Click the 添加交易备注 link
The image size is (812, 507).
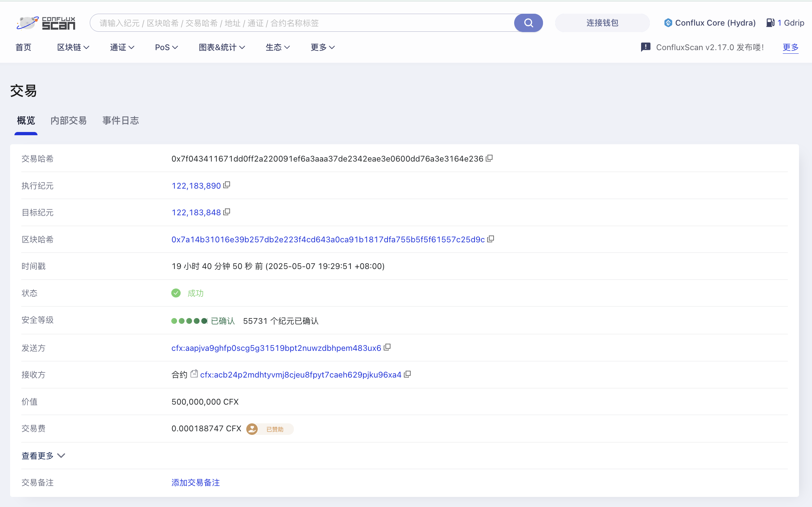pos(196,482)
